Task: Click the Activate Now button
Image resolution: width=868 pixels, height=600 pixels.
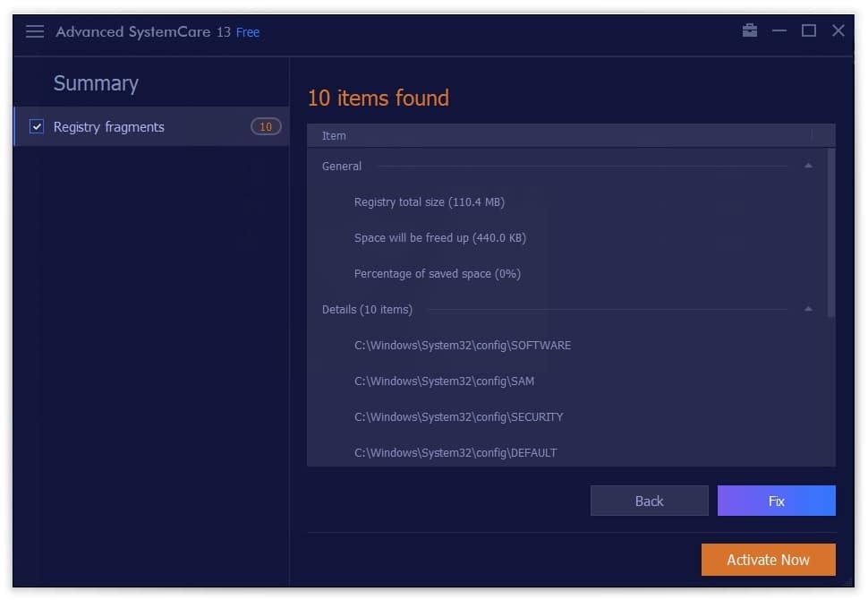Action: click(x=769, y=560)
